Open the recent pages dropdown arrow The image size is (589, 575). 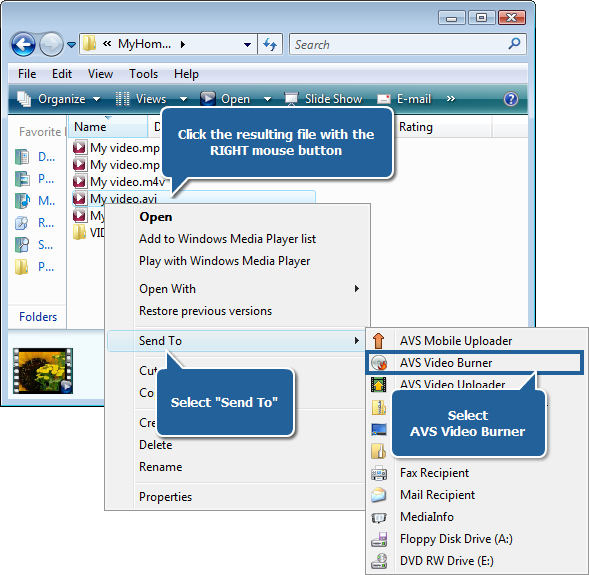pyautogui.click(x=71, y=45)
